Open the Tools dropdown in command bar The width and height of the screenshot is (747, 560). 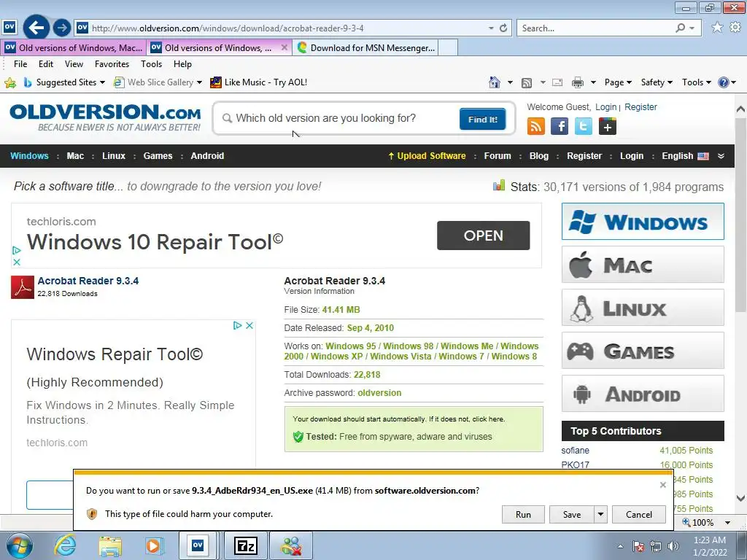[x=696, y=82]
